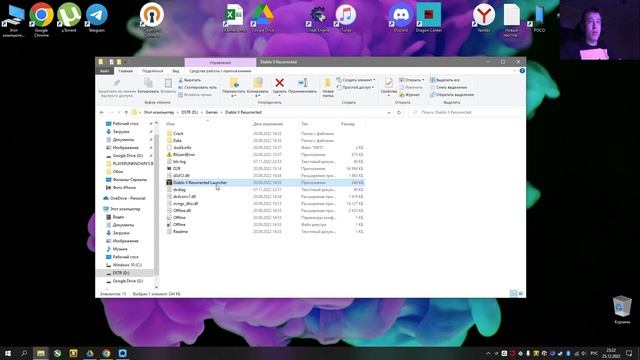Open the Google Drive desktop shortcut

tap(262, 17)
